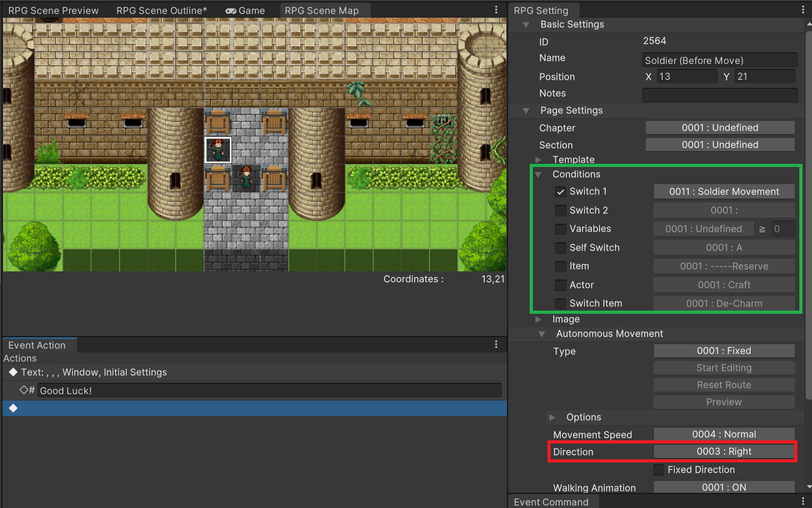812x508 pixels.
Task: Select the highlighted soldier sprite on map
Action: pos(218,150)
